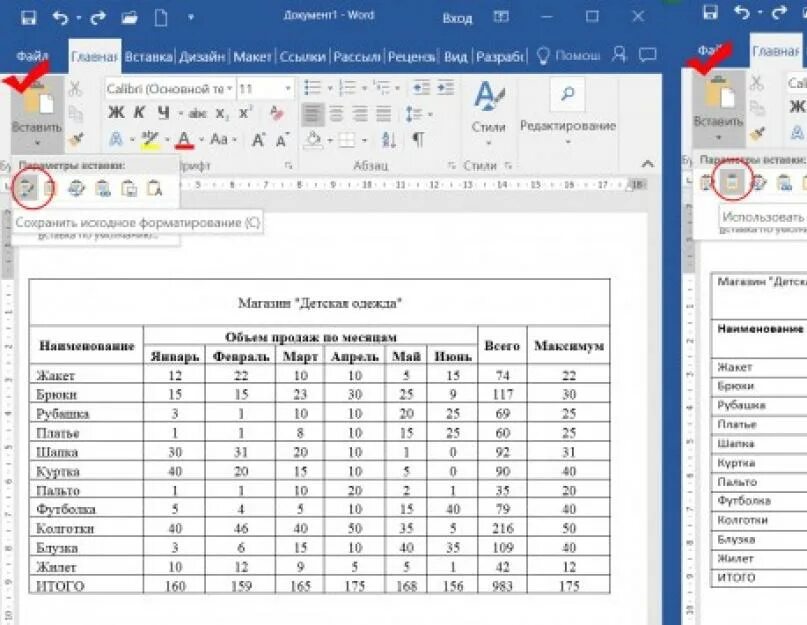Click Вставить paste button in right Word window
The height and width of the screenshot is (625, 807).
click(x=718, y=110)
